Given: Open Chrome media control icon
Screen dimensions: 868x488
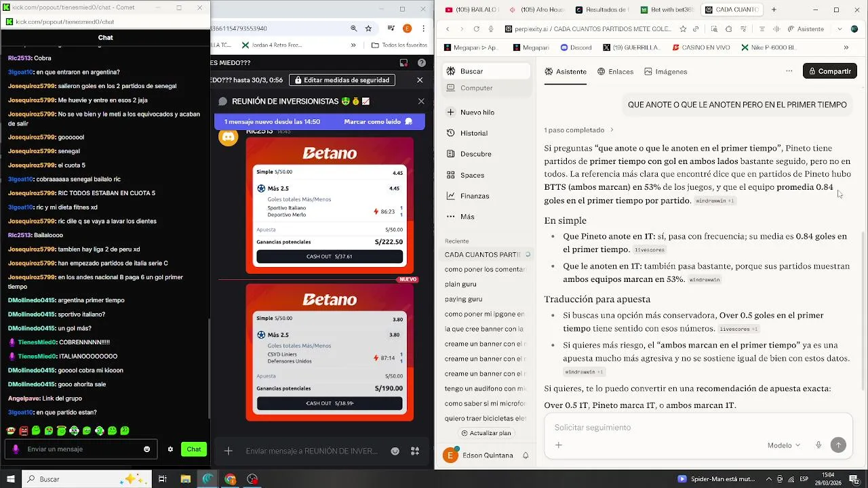Looking at the screenshot, I should 391,28.
